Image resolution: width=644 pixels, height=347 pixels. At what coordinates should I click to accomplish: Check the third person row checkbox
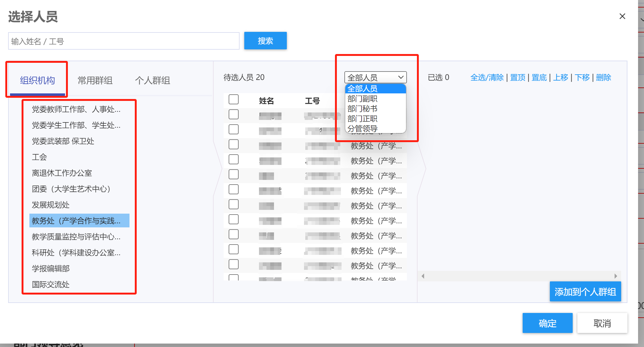pos(234,145)
